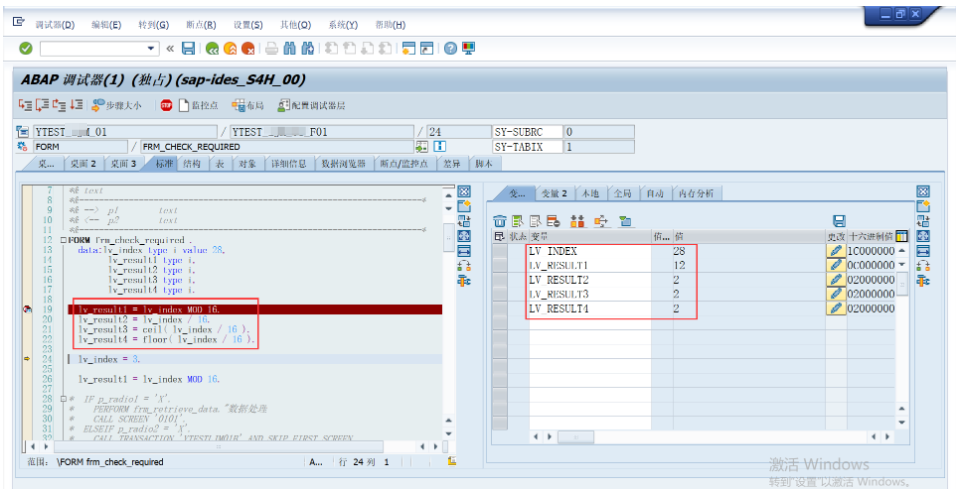
Task: Click the navigate-to-source icon beside FRM_CHECK_REQUIRED
Action: coord(422,146)
